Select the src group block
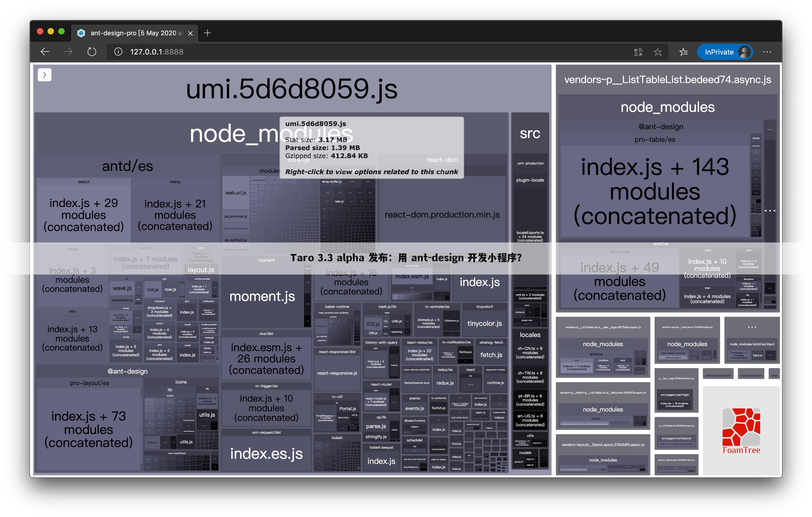This screenshot has width=812, height=517. [x=530, y=134]
